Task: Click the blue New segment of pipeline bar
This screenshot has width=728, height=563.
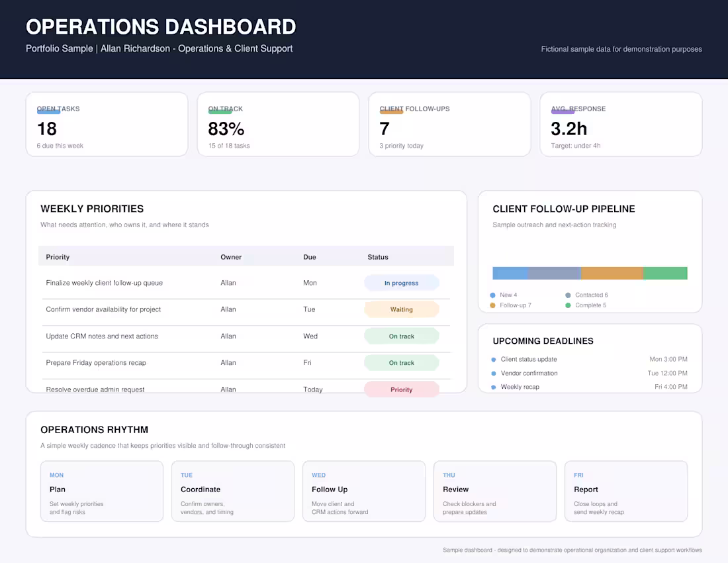Action: pyautogui.click(x=510, y=273)
